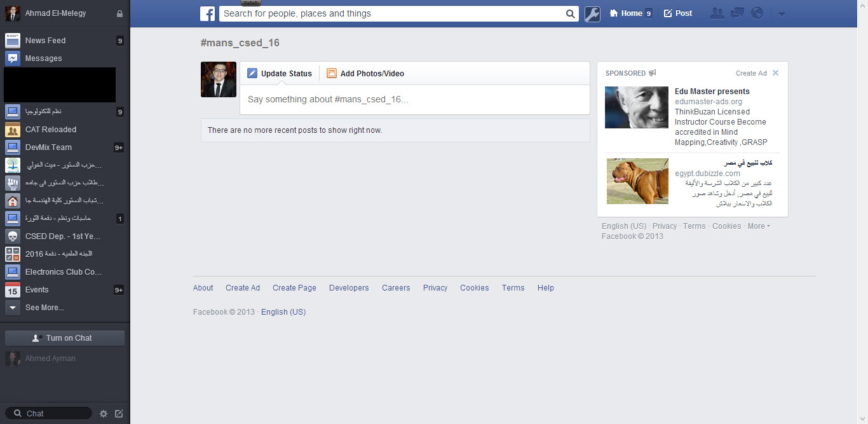This screenshot has width=868, height=424.
Task: Open the egypt.dubizzle.com ad link
Action: click(x=707, y=174)
